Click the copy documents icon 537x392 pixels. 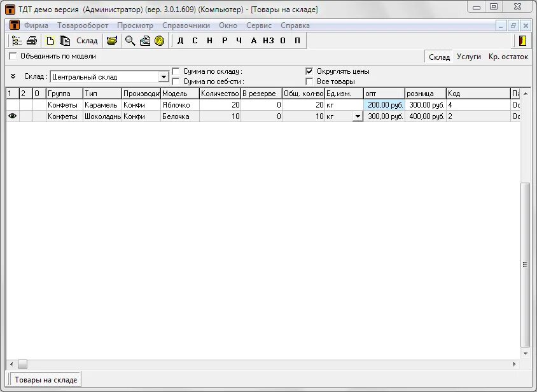coord(65,41)
